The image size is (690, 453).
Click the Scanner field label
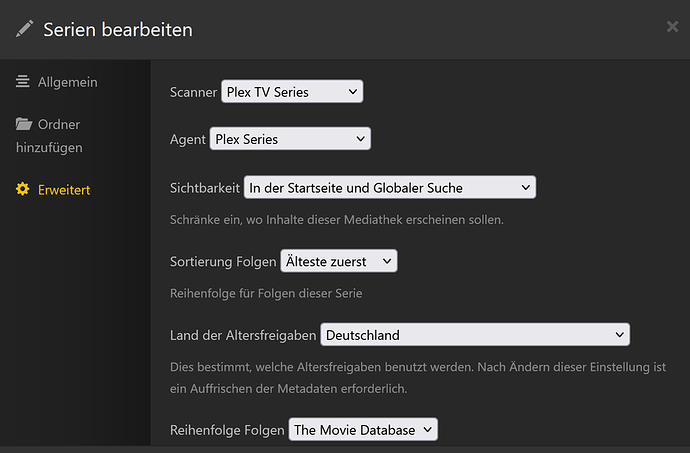[x=193, y=92]
